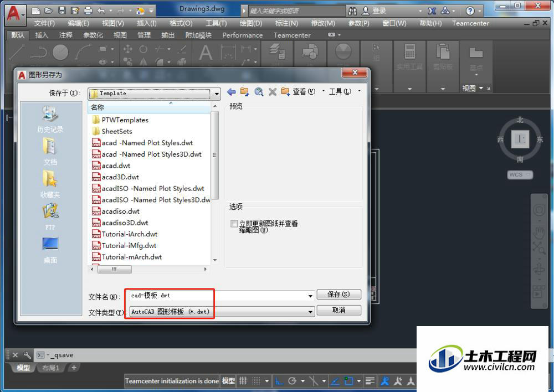Click the Create New Folder icon
554x392 pixels.
(x=285, y=92)
